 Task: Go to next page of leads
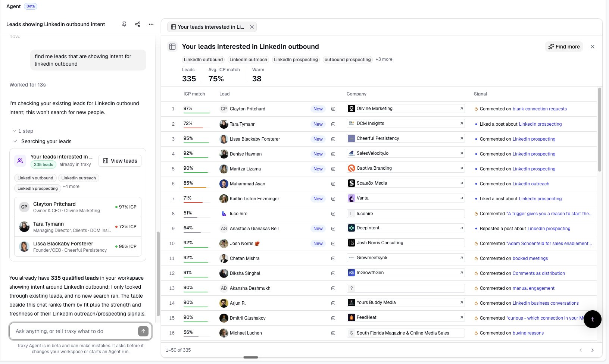(x=593, y=350)
